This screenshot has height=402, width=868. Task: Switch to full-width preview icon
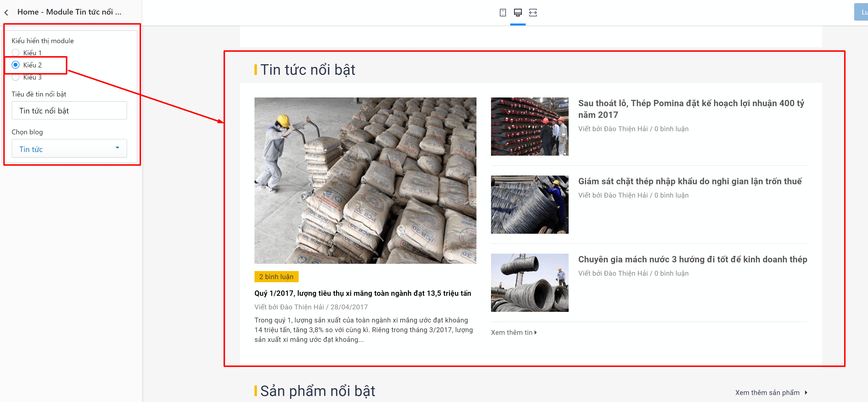click(x=533, y=12)
